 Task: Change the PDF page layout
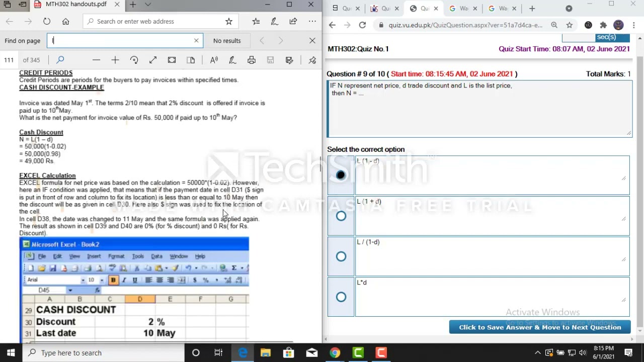coord(191,60)
